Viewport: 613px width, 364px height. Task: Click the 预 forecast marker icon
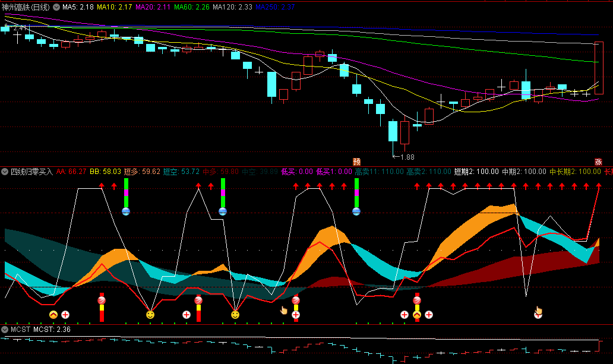click(x=356, y=162)
